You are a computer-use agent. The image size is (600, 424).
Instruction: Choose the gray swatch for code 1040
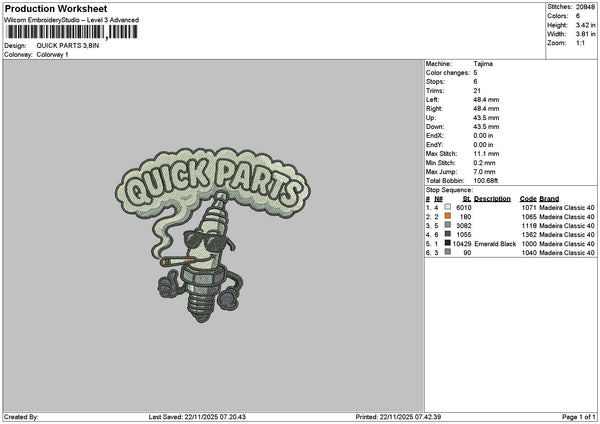click(x=447, y=252)
